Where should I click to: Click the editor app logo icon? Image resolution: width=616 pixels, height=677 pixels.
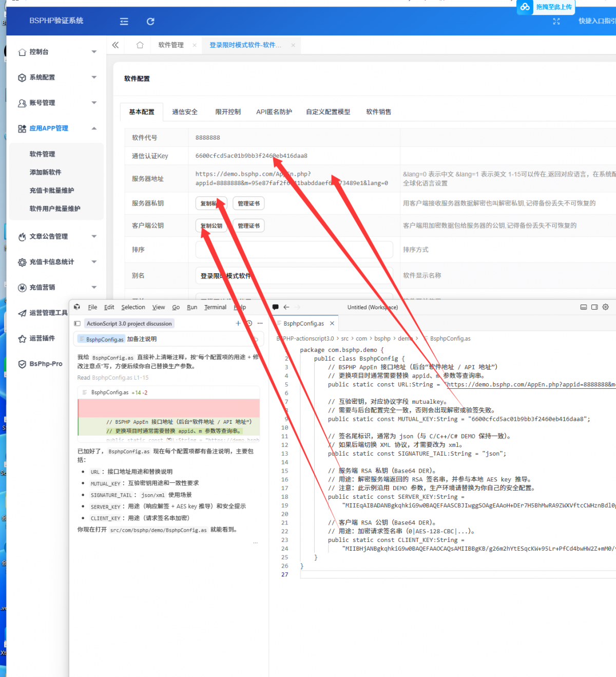click(77, 307)
